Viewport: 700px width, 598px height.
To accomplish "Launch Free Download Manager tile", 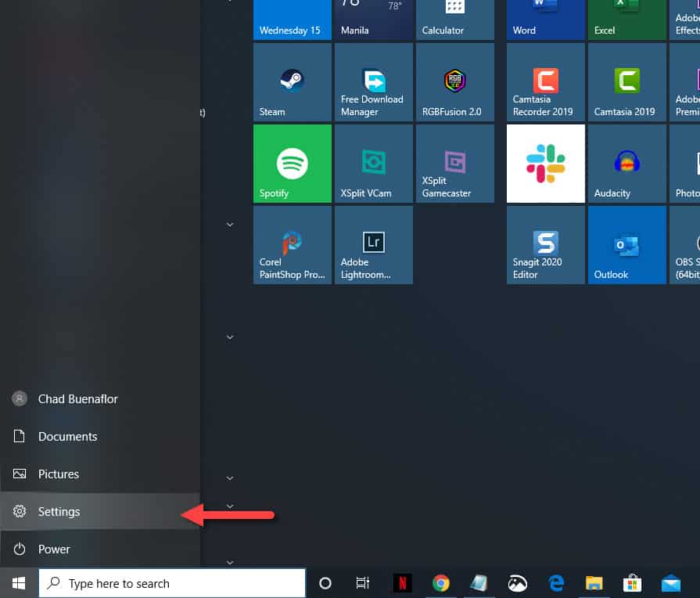I will click(374, 82).
